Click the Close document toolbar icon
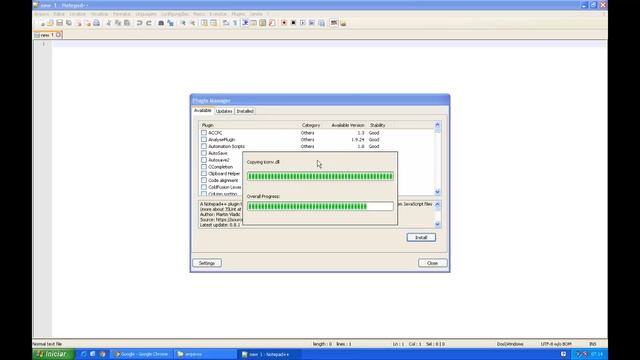 point(78,23)
